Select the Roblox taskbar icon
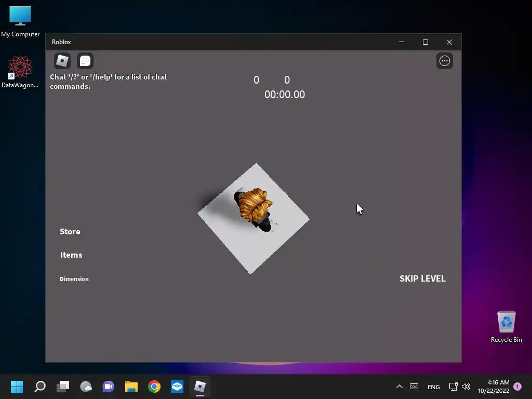This screenshot has height=399, width=532. point(200,387)
